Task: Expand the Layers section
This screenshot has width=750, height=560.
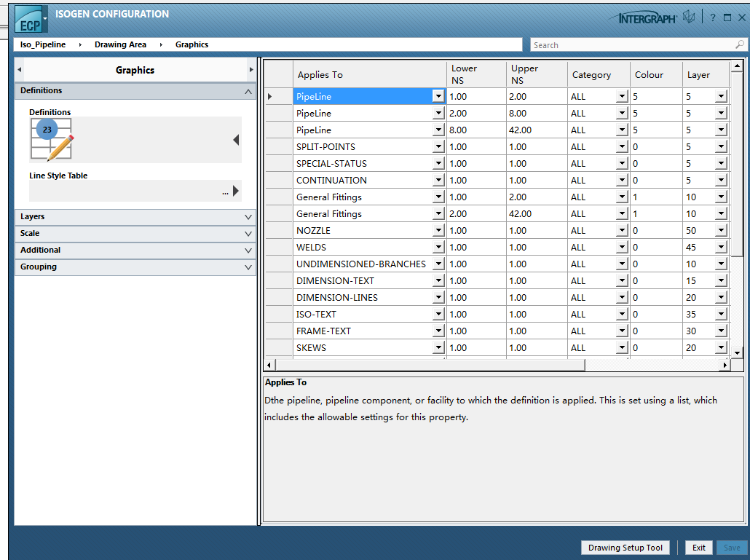Action: (x=248, y=216)
